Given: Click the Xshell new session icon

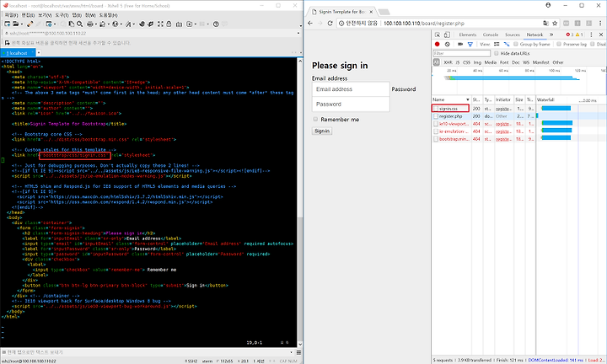Looking at the screenshot, I should 7,24.
